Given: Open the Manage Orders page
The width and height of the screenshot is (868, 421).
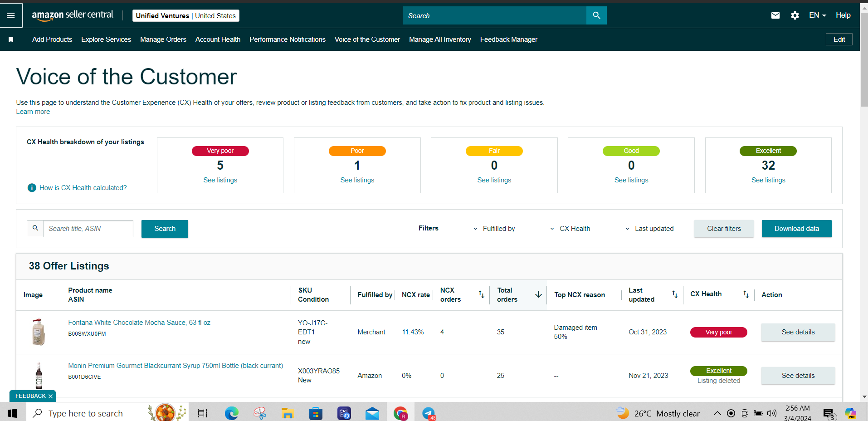Looking at the screenshot, I should [163, 39].
